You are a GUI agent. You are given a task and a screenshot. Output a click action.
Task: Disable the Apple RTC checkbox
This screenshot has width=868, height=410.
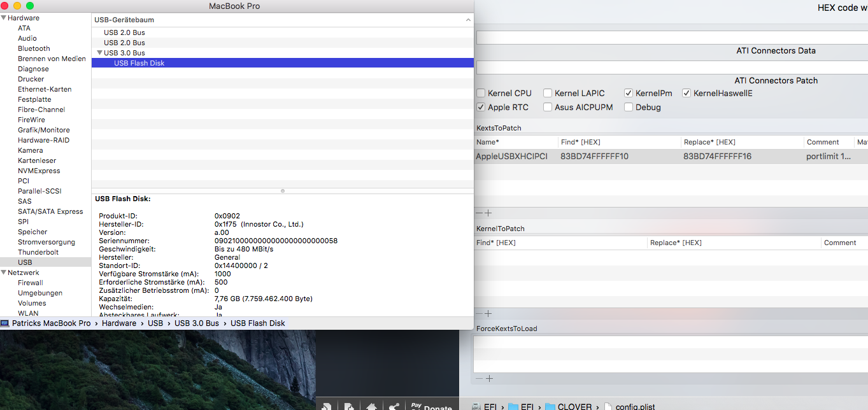pyautogui.click(x=481, y=107)
